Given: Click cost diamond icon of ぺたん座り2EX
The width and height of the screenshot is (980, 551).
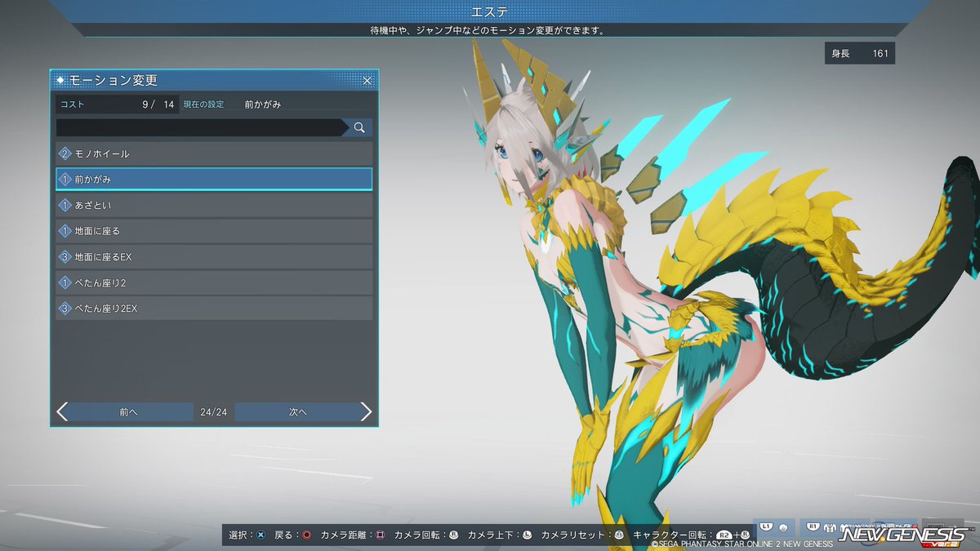Looking at the screenshot, I should pos(65,309).
